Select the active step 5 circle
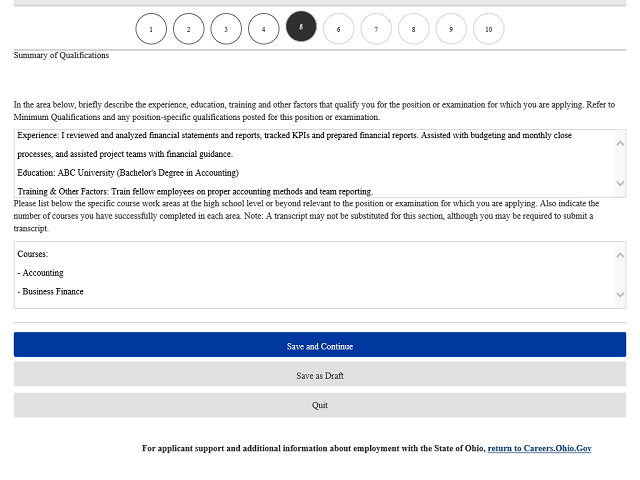Screen dimensions: 640x480 click(301, 27)
